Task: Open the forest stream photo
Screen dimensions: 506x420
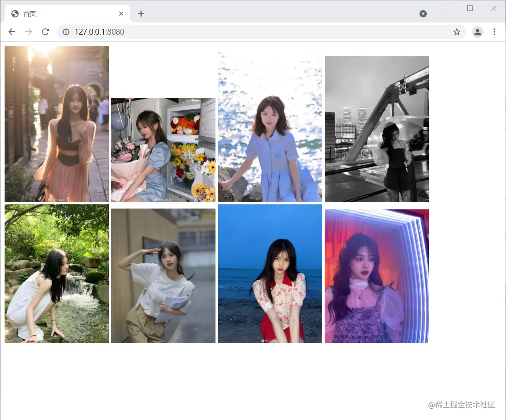Action: [x=56, y=274]
